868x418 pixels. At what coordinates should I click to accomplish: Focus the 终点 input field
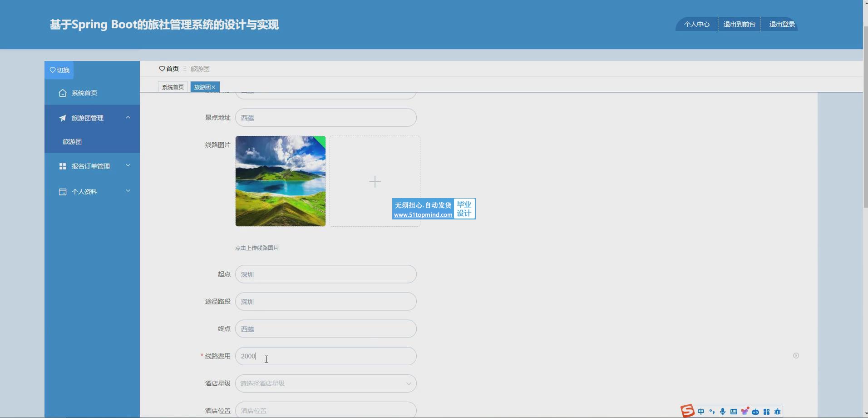point(326,329)
